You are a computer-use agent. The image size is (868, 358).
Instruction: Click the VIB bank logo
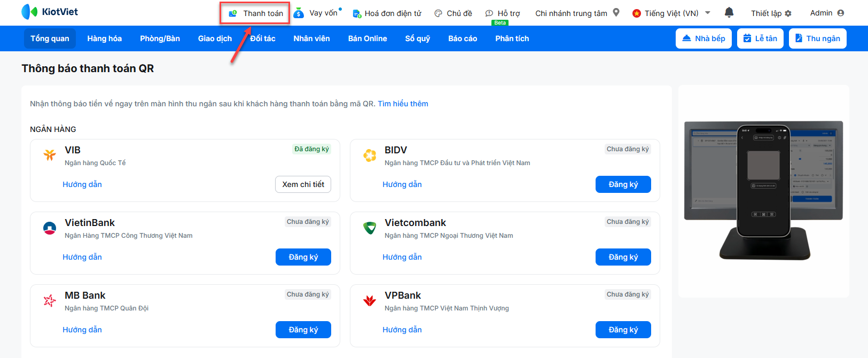50,155
